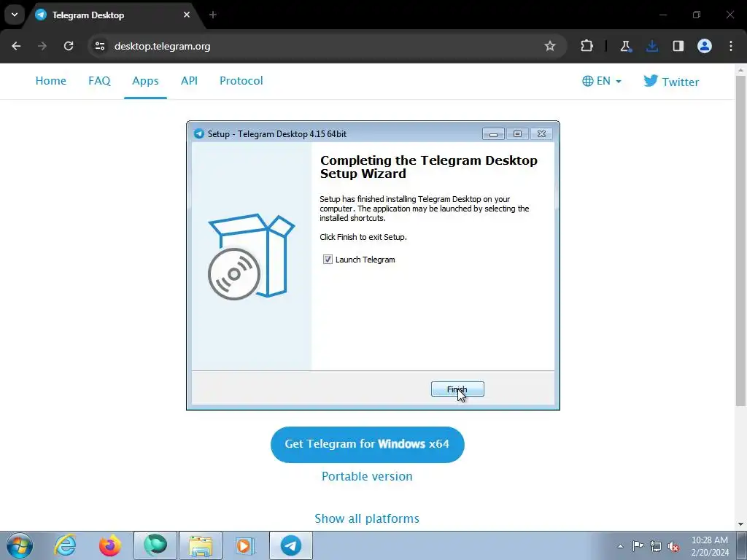747x560 pixels.
Task: Open the FAQ navigation item
Action: point(99,81)
